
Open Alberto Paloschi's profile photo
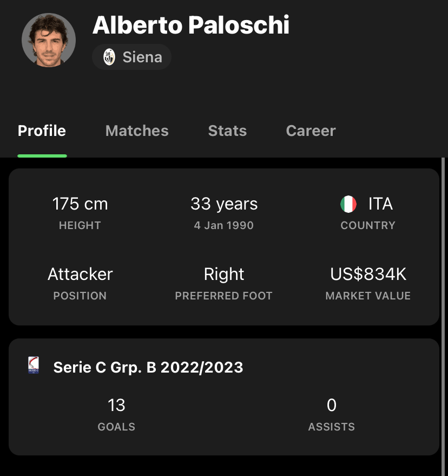(49, 40)
